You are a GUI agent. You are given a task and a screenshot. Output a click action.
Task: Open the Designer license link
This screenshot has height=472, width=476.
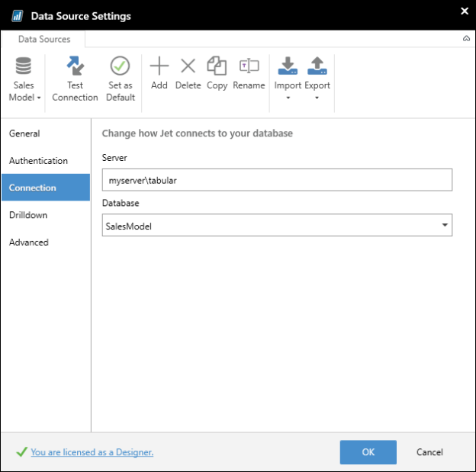92,452
